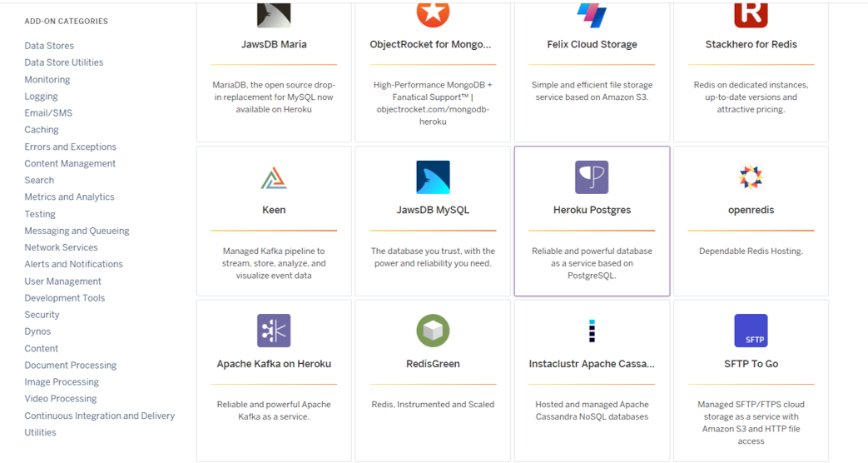
Task: Select the Data Stores category
Action: (x=49, y=46)
